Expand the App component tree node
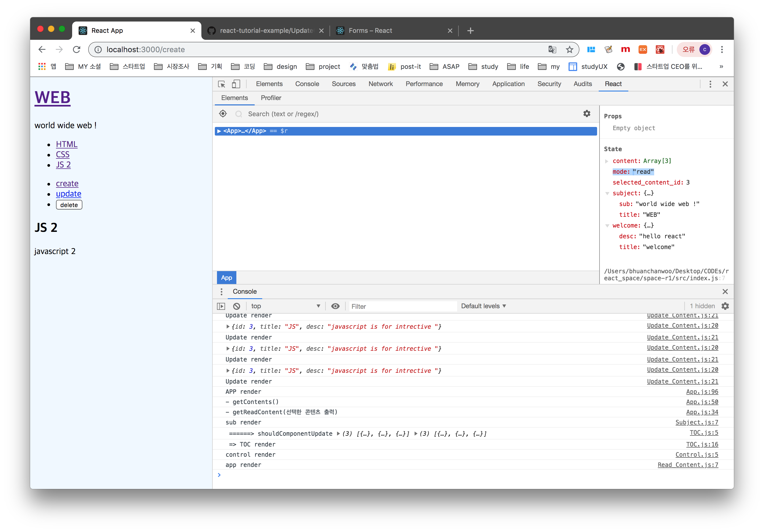The image size is (764, 532). 219,131
